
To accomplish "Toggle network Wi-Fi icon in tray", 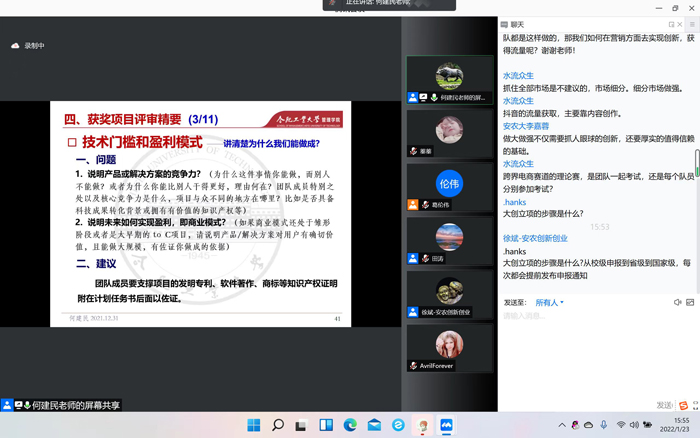I will [621, 425].
